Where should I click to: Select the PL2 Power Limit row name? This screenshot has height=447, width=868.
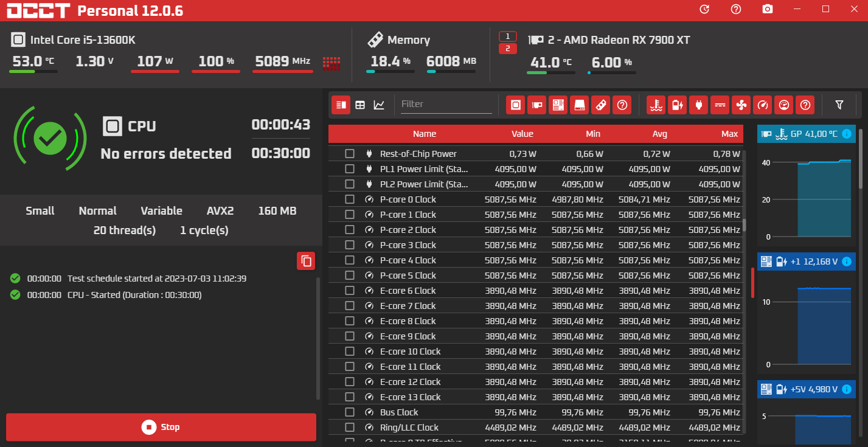[425, 184]
